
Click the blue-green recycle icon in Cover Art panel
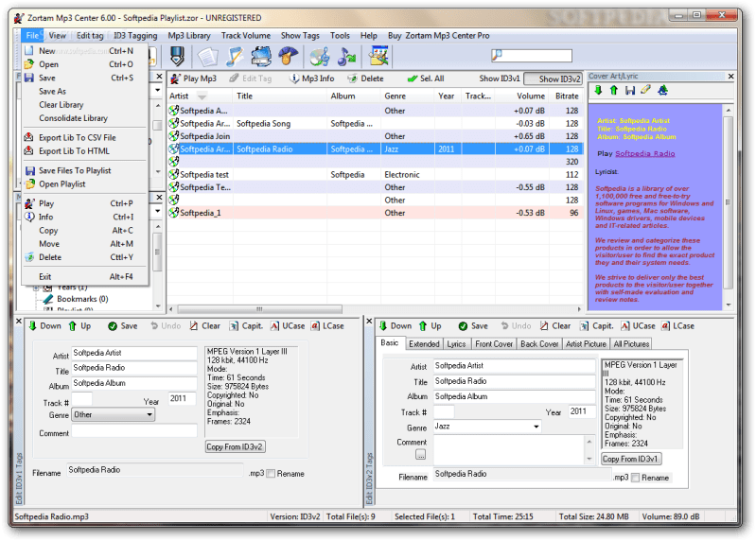662,90
